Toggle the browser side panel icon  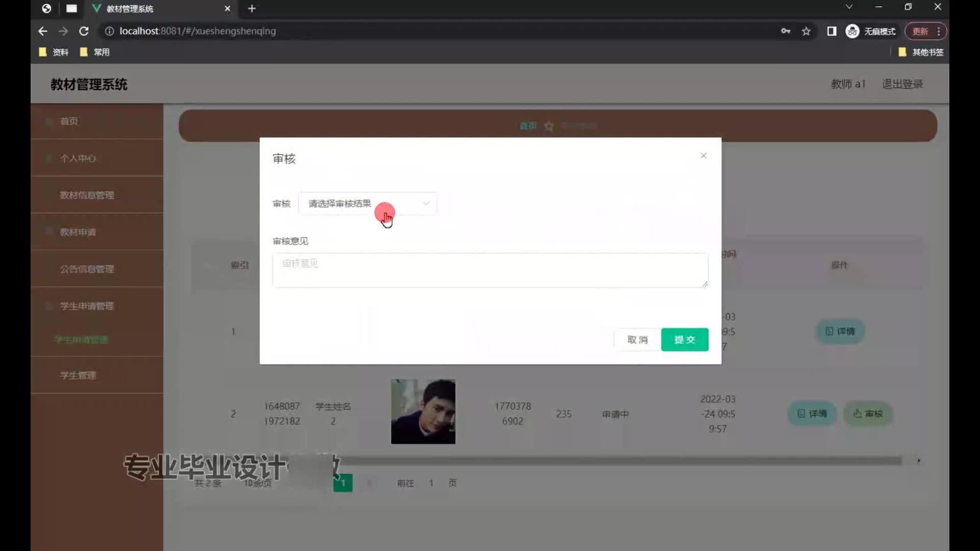click(831, 31)
